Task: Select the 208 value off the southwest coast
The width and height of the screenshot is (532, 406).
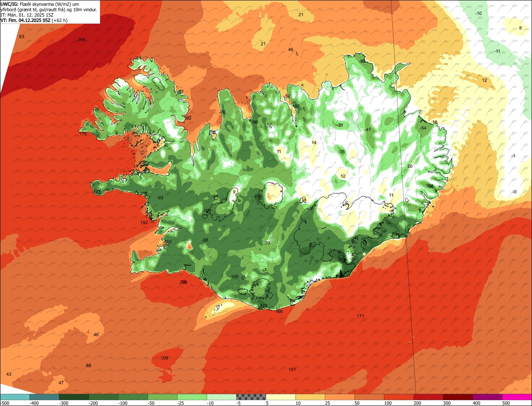Action: point(183,282)
